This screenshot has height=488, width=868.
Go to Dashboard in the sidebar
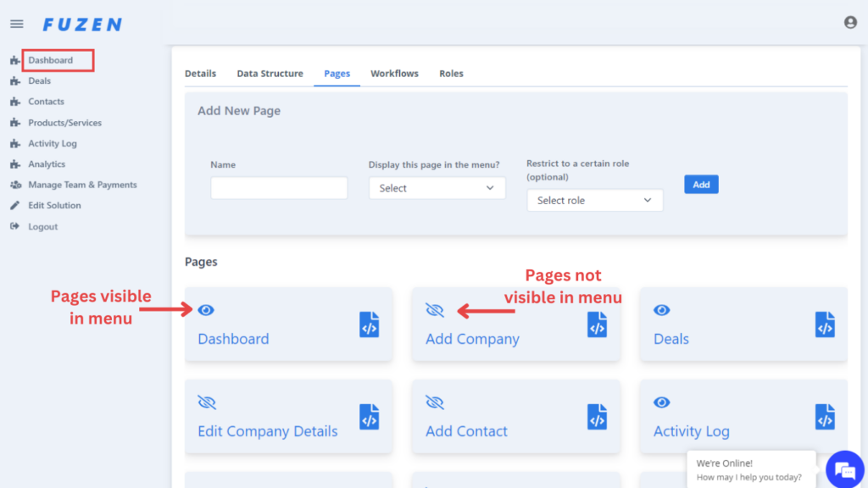point(50,60)
